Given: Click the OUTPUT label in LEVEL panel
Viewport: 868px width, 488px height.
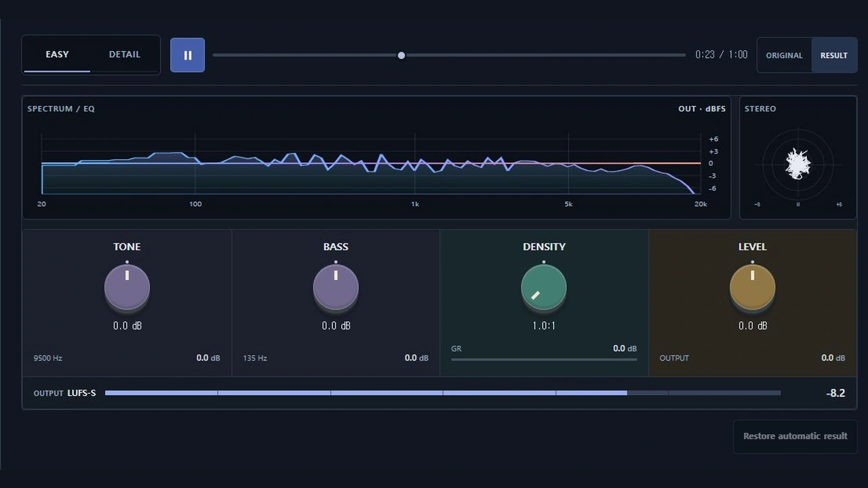Looking at the screenshot, I should tap(674, 358).
